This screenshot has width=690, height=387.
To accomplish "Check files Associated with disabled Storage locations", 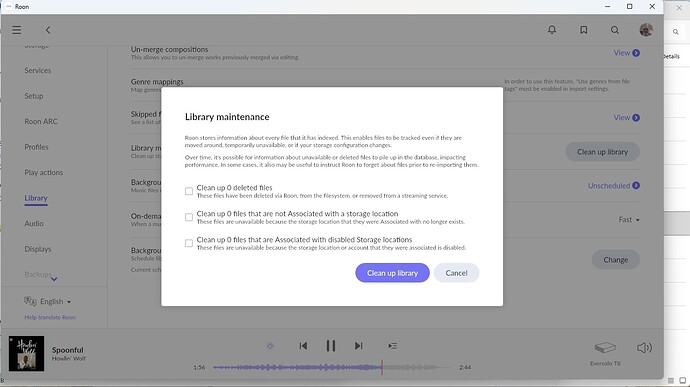I will click(189, 243).
